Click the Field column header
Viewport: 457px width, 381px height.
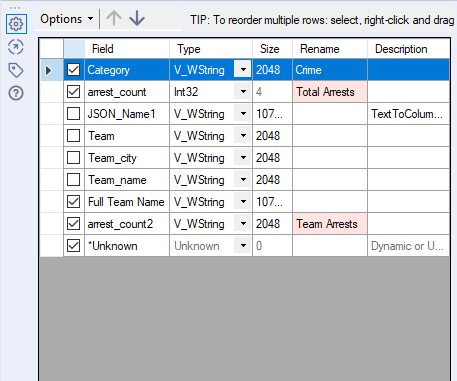coord(127,49)
